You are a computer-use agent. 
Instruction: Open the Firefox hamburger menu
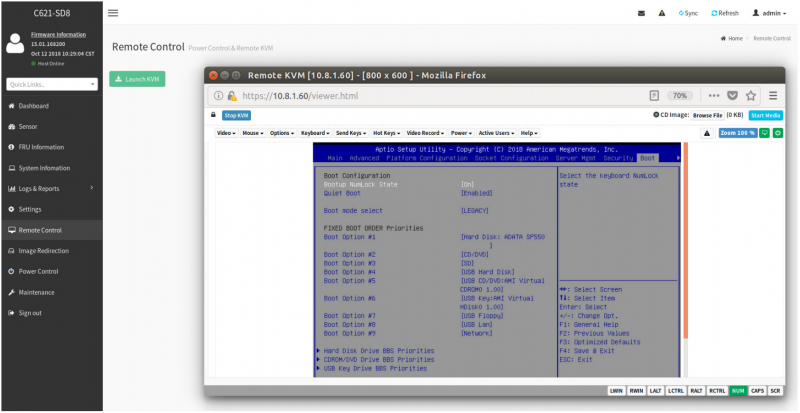[773, 96]
